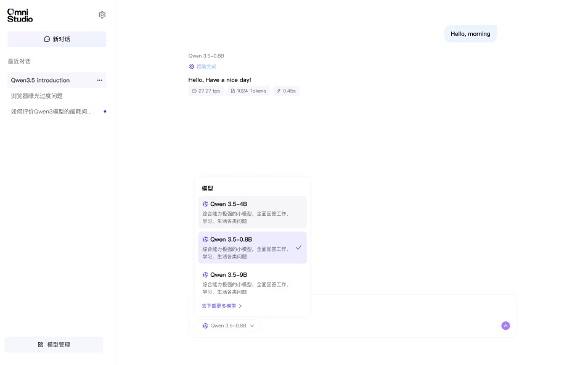Click the 模型 heading in popup
Image resolution: width=588 pixels, height=365 pixels.
pos(207,188)
